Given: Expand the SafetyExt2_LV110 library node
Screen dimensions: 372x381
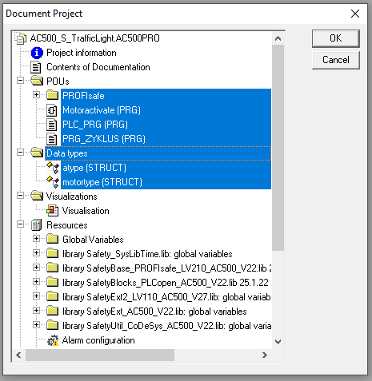Looking at the screenshot, I should point(37,297).
